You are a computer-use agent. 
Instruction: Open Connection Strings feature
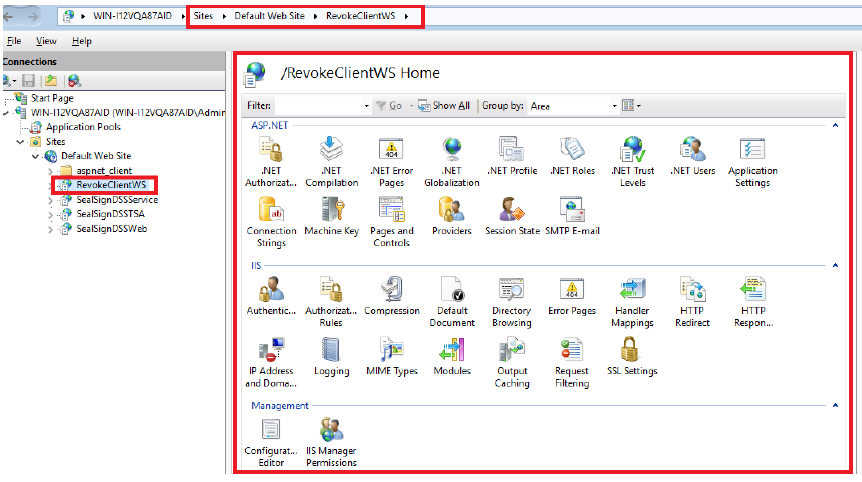tap(271, 215)
